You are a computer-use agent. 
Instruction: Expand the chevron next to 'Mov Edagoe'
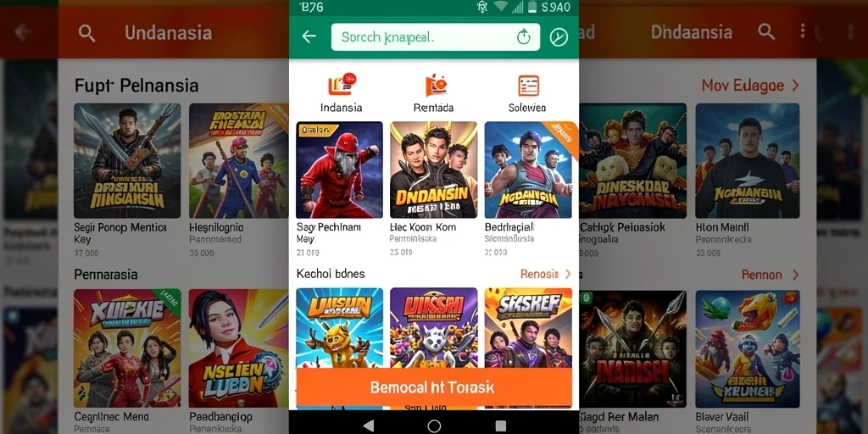tap(795, 86)
